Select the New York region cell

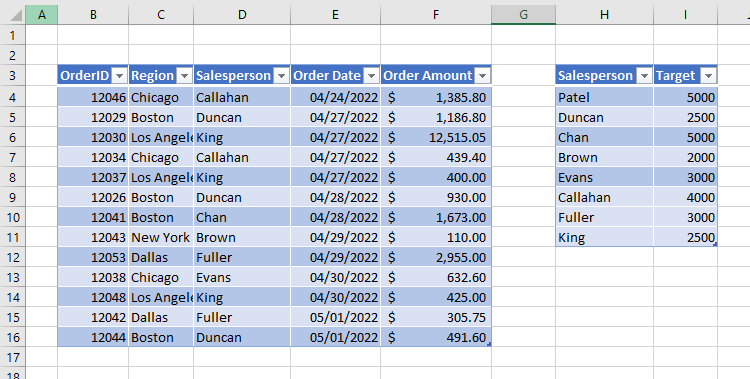click(161, 237)
